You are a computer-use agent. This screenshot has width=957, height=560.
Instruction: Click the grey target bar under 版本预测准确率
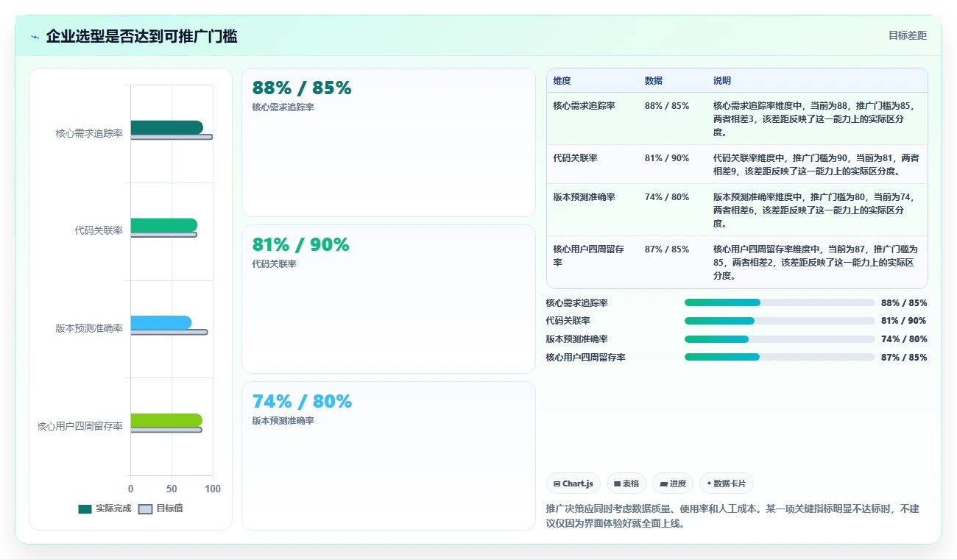[169, 332]
